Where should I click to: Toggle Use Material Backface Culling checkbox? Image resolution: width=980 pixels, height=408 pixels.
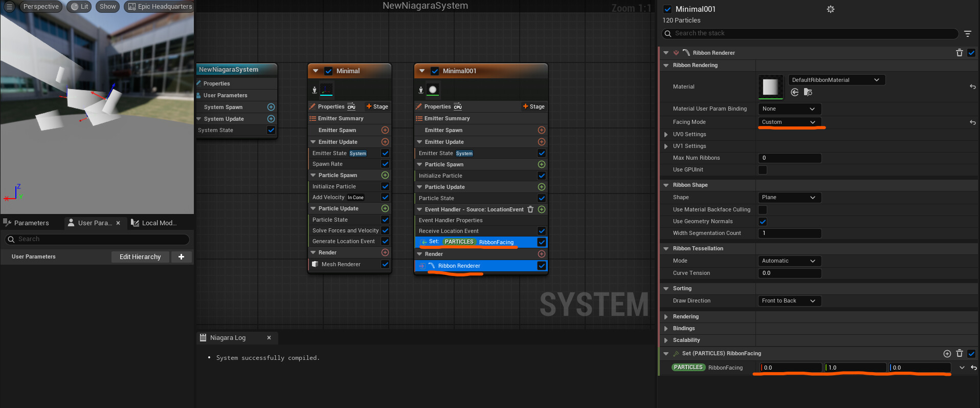point(763,210)
